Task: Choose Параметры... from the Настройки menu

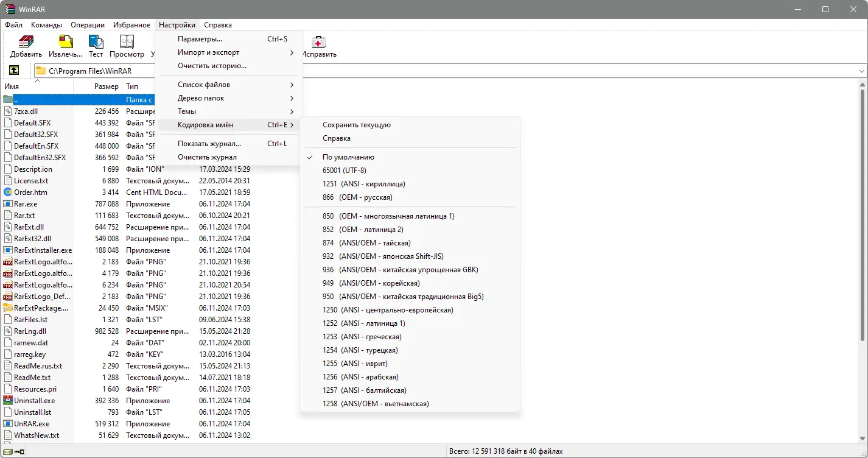Action: tap(229, 39)
